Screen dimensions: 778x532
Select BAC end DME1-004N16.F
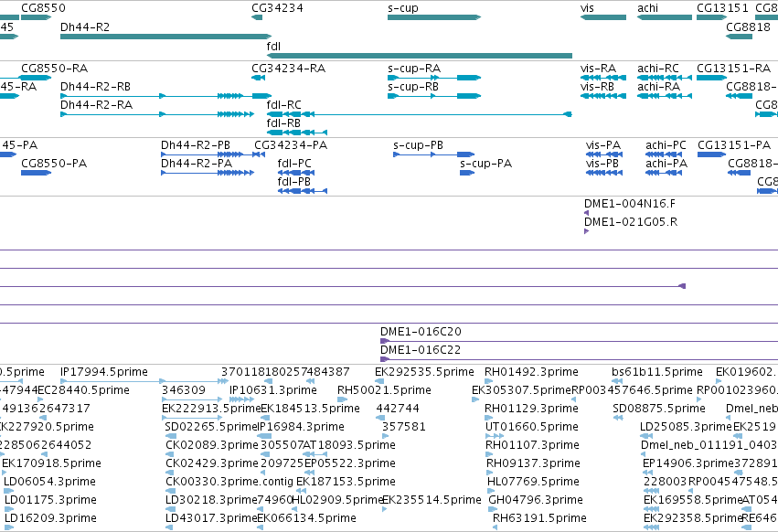pos(630,204)
